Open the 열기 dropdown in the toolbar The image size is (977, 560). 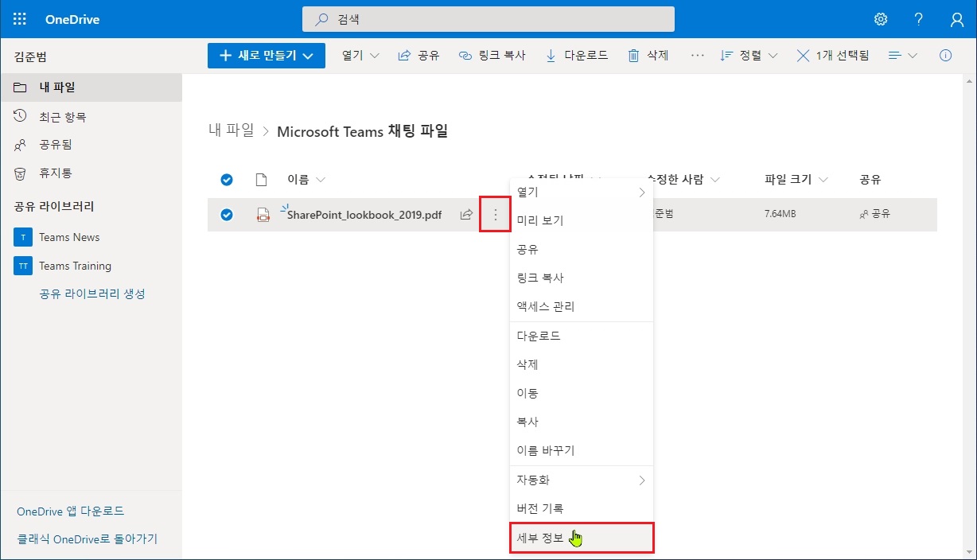360,56
